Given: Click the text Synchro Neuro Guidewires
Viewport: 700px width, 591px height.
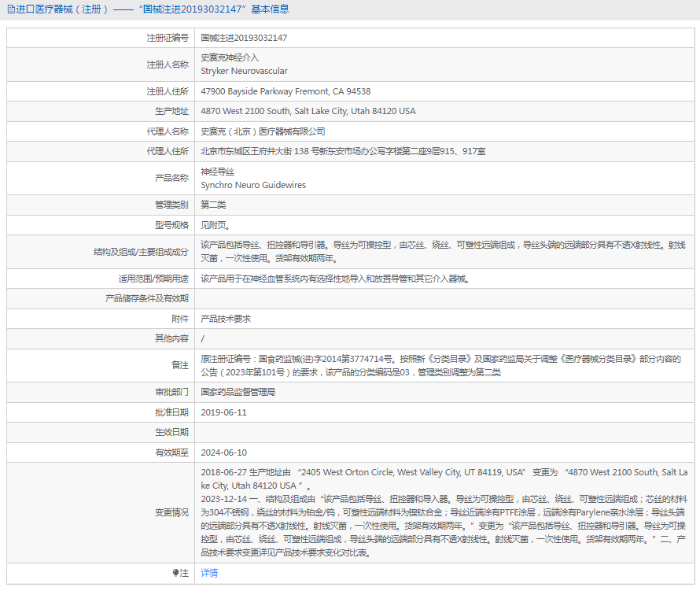Looking at the screenshot, I should (253, 185).
